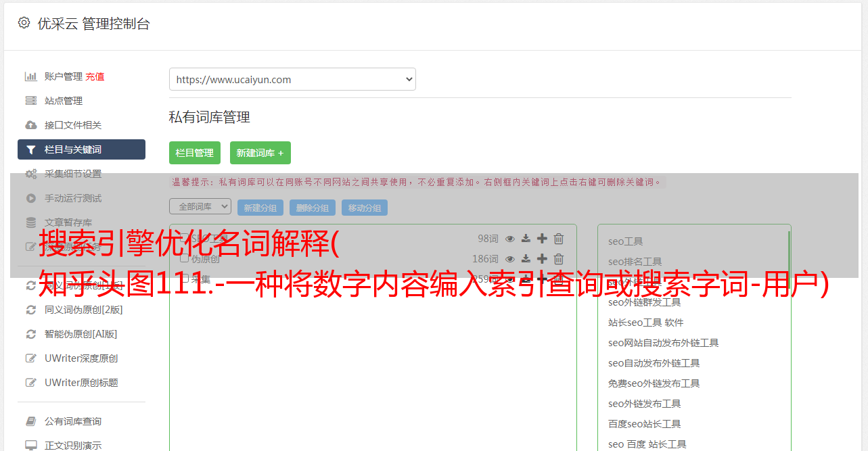Screen dimensions: 868x451
Task: Open 智能伪原创[AI版] via its refresh icon
Action: point(30,334)
